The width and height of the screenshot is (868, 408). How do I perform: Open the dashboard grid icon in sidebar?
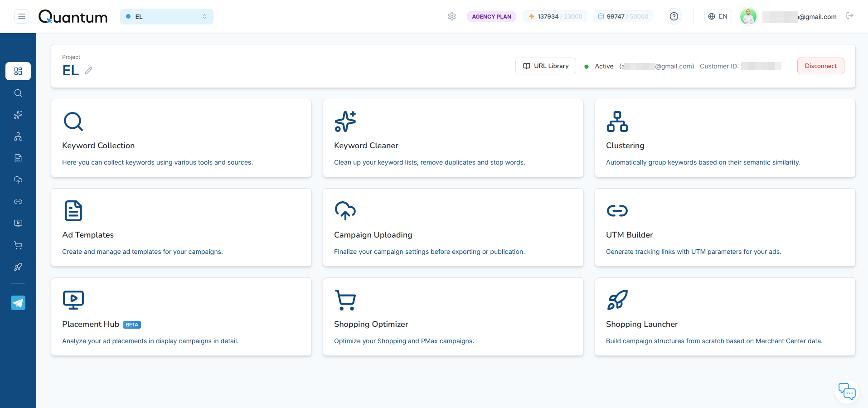(x=18, y=71)
